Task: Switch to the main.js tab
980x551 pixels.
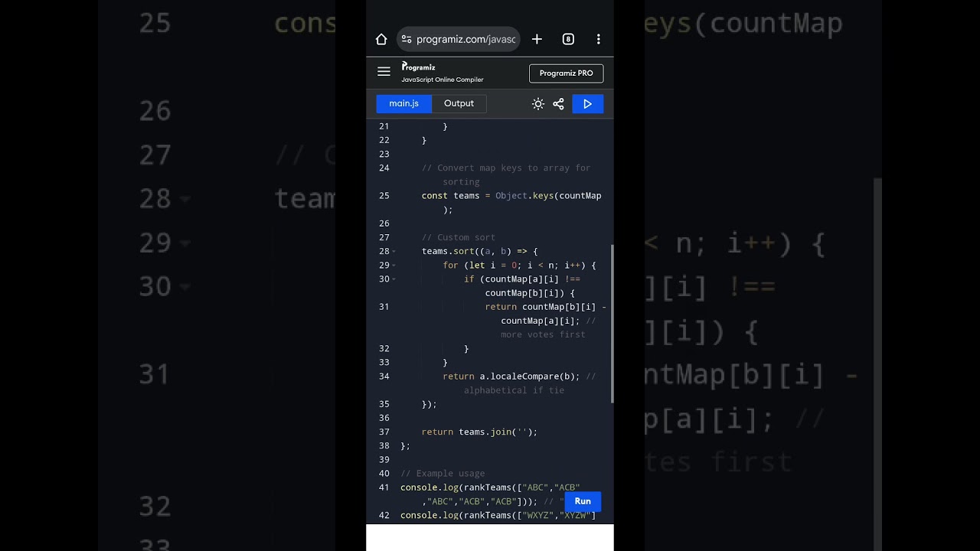Action: click(x=404, y=103)
